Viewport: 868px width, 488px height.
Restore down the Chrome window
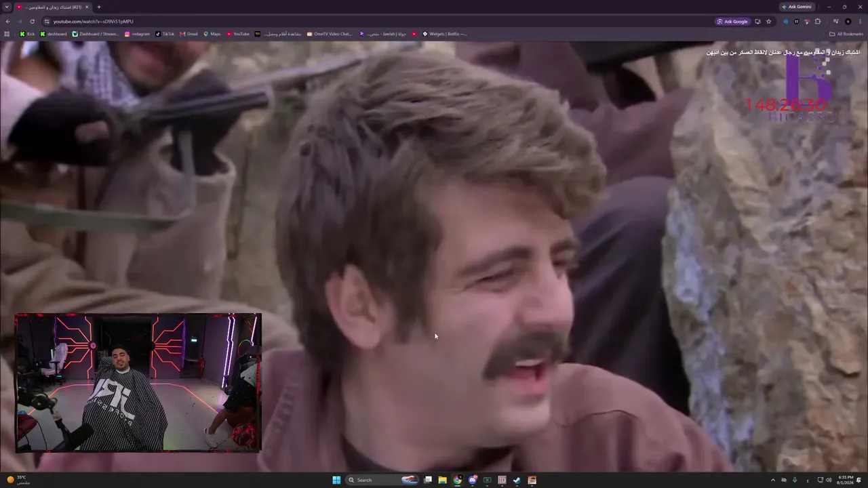(x=844, y=7)
